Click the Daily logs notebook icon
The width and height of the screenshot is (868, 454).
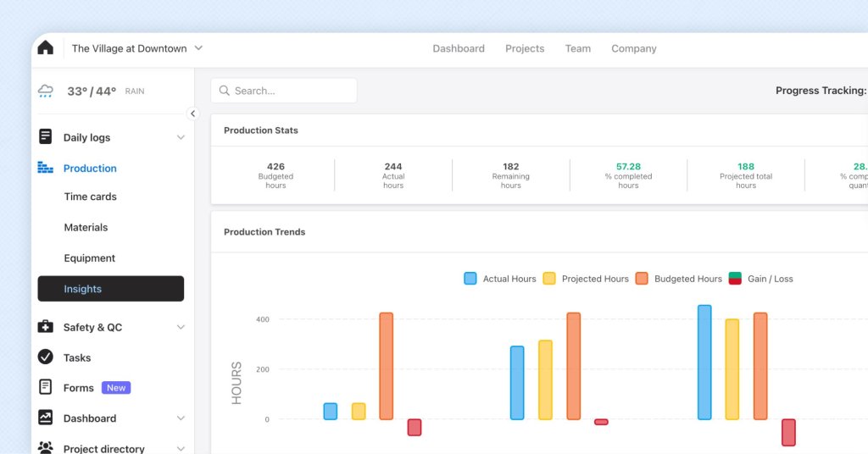tap(46, 137)
